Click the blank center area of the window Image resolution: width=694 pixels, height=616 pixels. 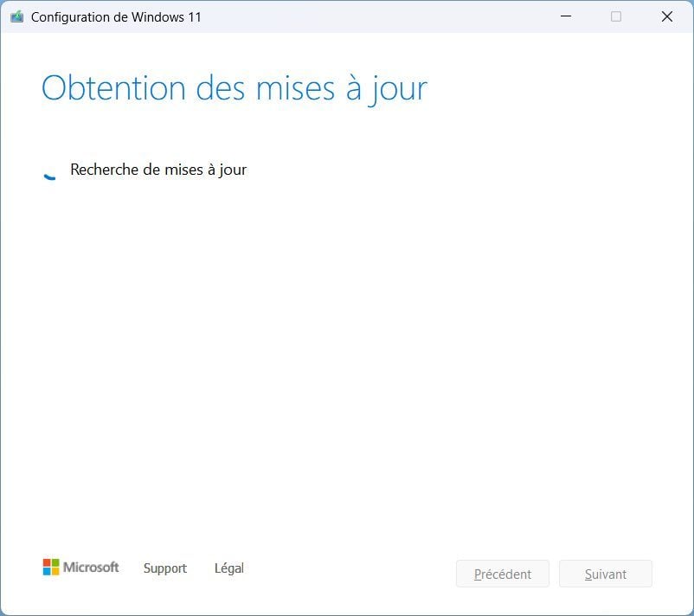tap(346, 346)
